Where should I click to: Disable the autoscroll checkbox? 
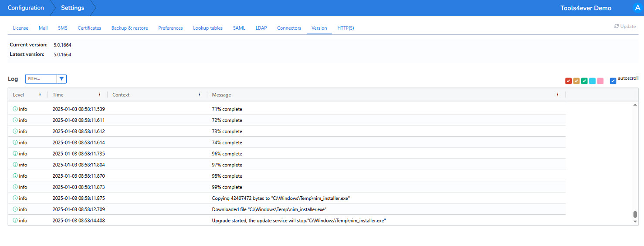coord(613,81)
